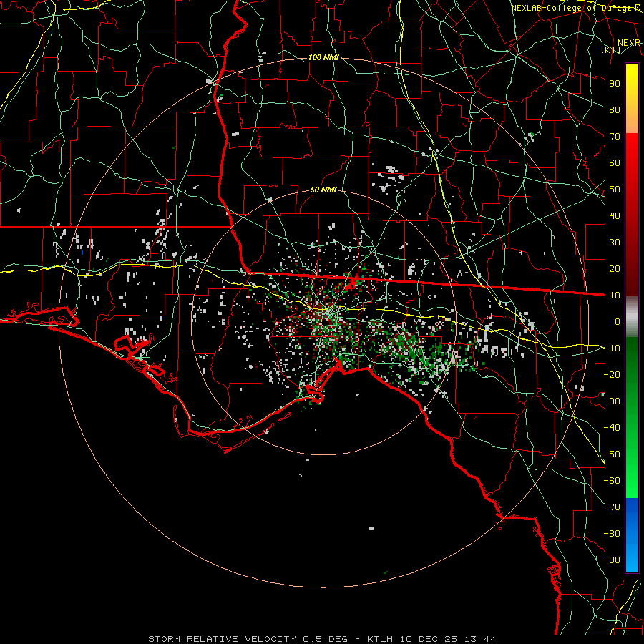644x644 pixels.
Task: Click the 60 label on velocity scale
Action: coord(615,162)
